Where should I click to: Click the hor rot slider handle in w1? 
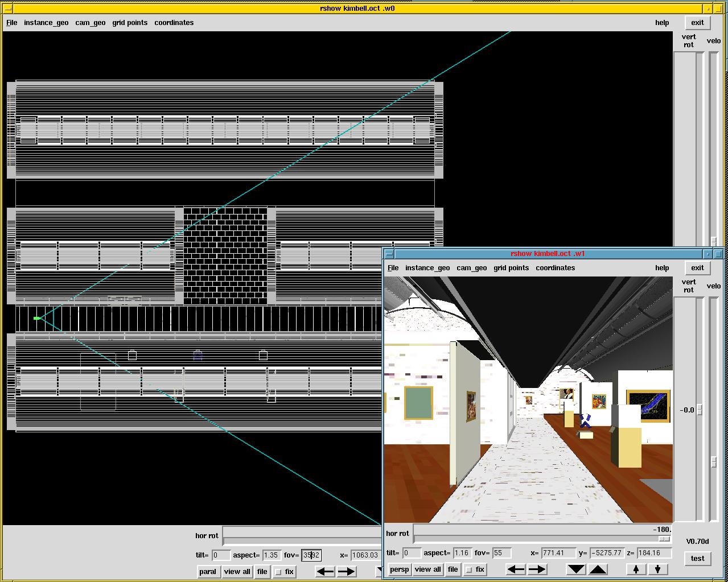pyautogui.click(x=664, y=539)
